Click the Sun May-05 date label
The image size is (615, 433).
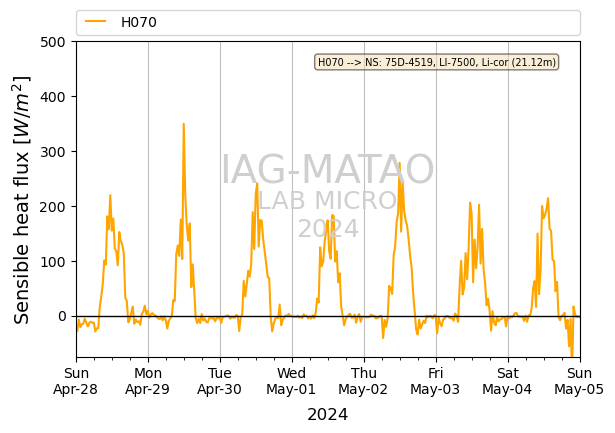tap(579, 381)
